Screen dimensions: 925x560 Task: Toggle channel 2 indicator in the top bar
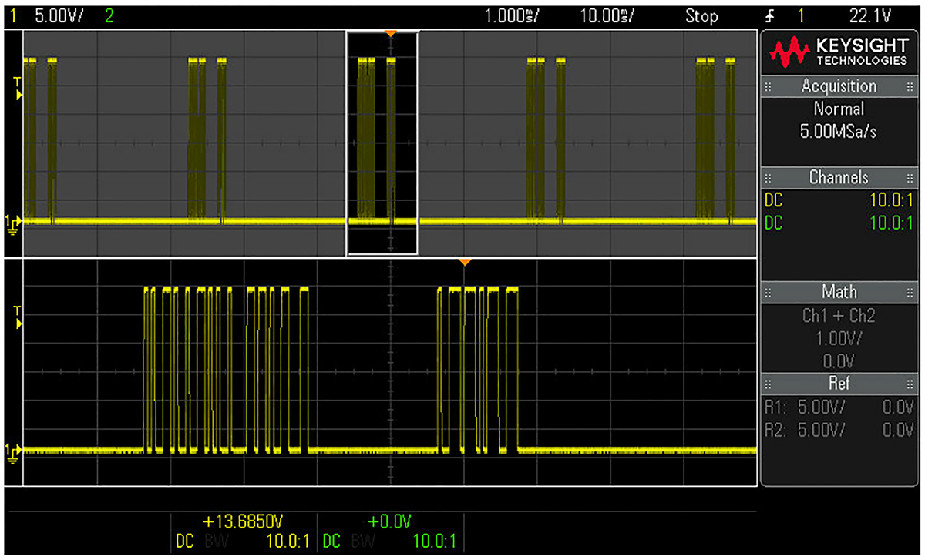click(109, 15)
